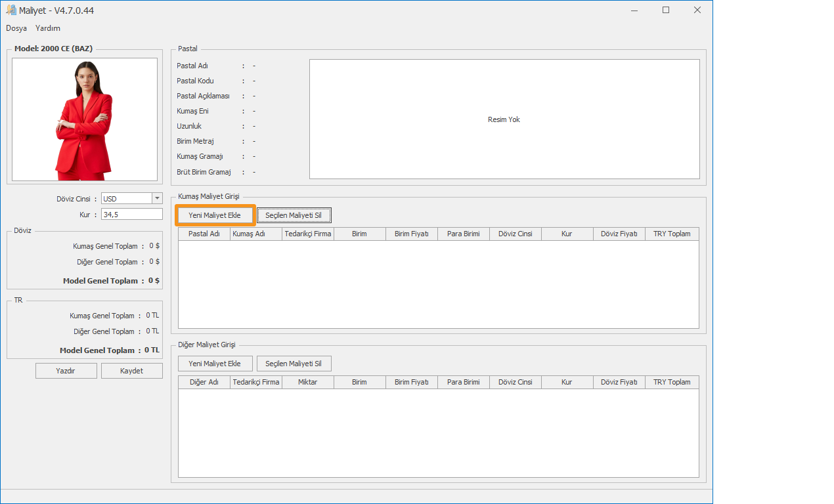Click Seçilen Maliyeti Sil under Diğer Maliyet Girişi
Viewport: 834px width, 504px height.
click(x=294, y=364)
